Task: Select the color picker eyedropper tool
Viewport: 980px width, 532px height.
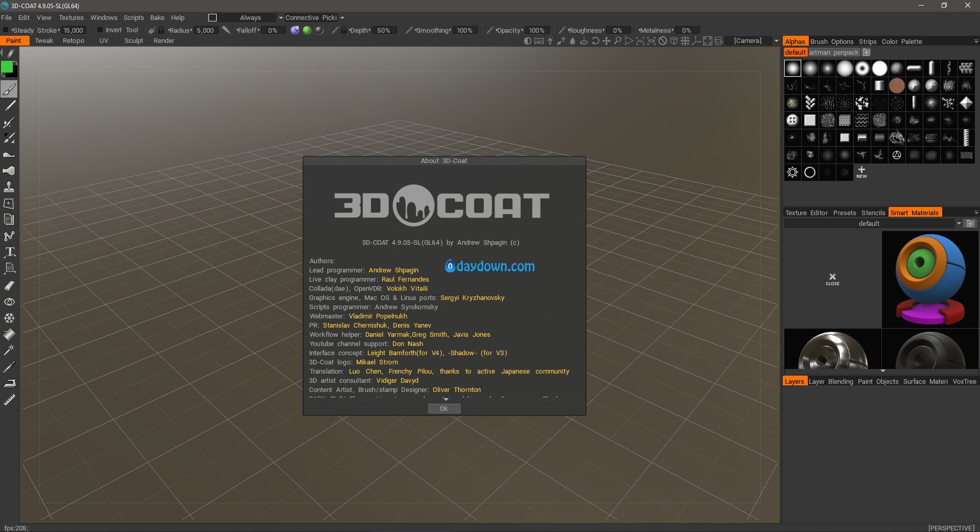Action: click(x=9, y=366)
